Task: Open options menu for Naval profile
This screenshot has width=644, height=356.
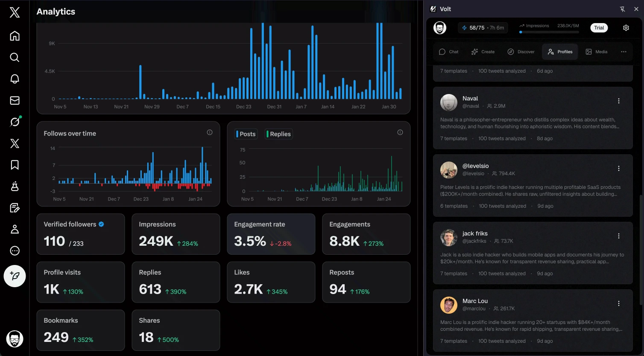Action: click(618, 101)
